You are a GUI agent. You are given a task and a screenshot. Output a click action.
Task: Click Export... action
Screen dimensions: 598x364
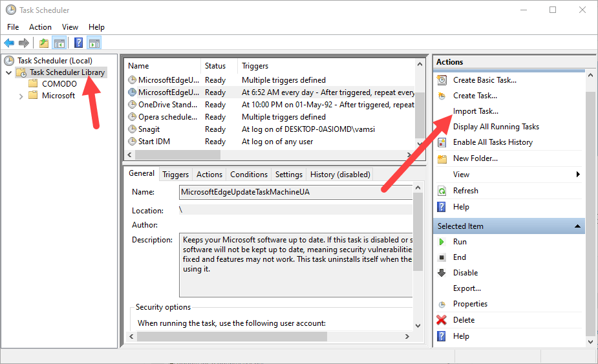[x=467, y=288]
